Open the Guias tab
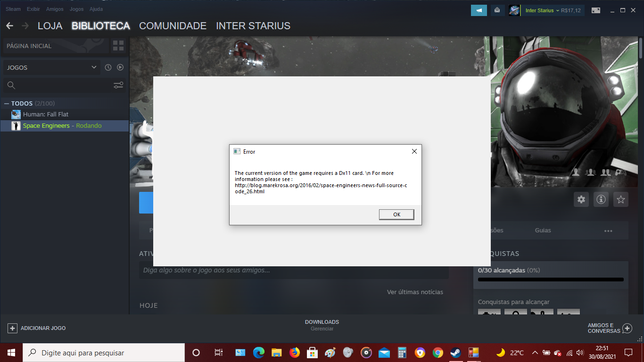 pyautogui.click(x=543, y=230)
